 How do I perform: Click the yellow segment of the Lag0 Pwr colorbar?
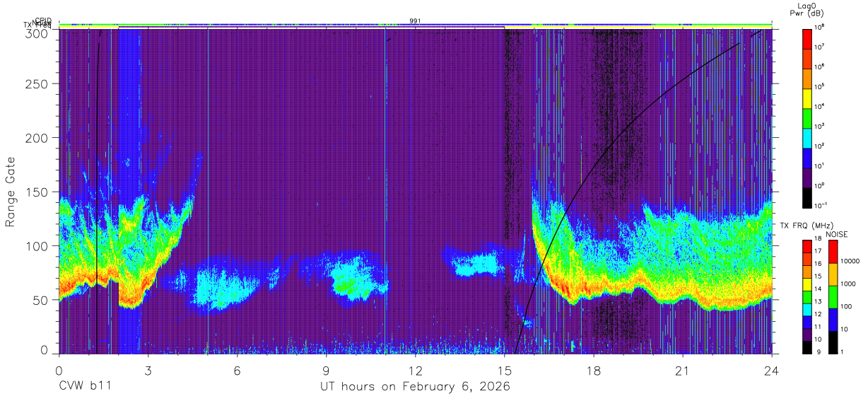(807, 98)
